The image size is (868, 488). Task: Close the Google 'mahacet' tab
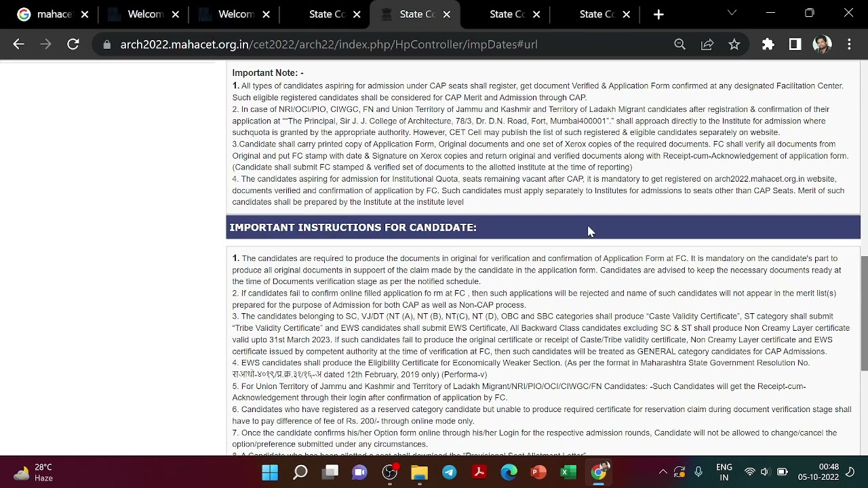(85, 14)
